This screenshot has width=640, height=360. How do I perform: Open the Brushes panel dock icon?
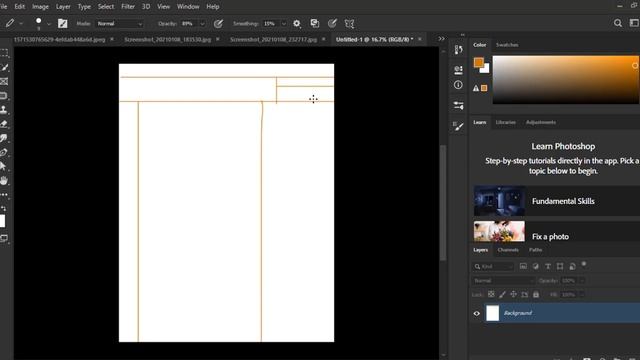click(458, 126)
